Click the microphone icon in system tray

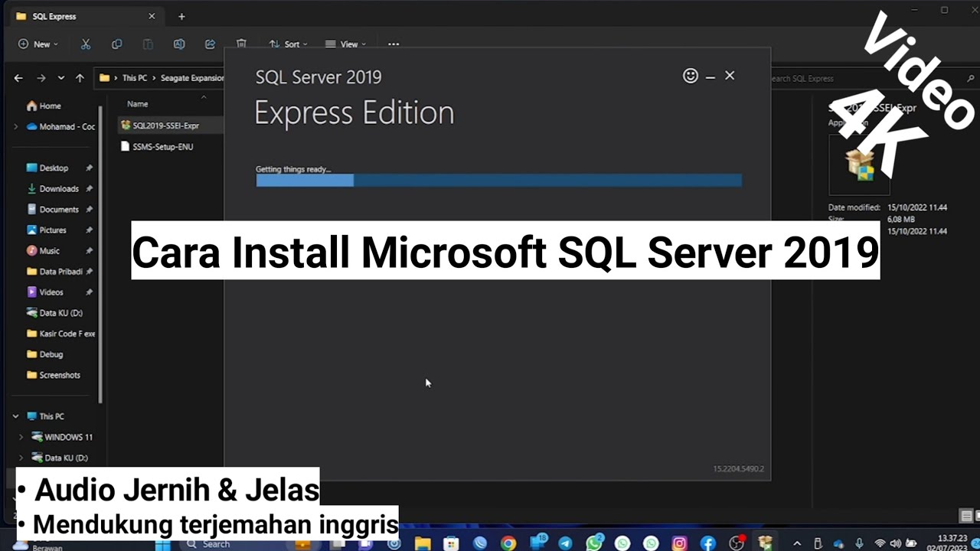(x=859, y=544)
